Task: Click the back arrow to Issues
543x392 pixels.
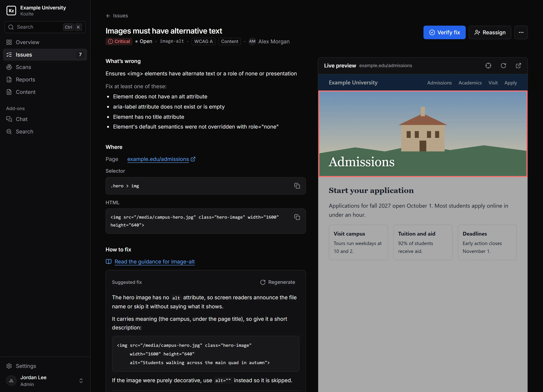Action: (108, 16)
